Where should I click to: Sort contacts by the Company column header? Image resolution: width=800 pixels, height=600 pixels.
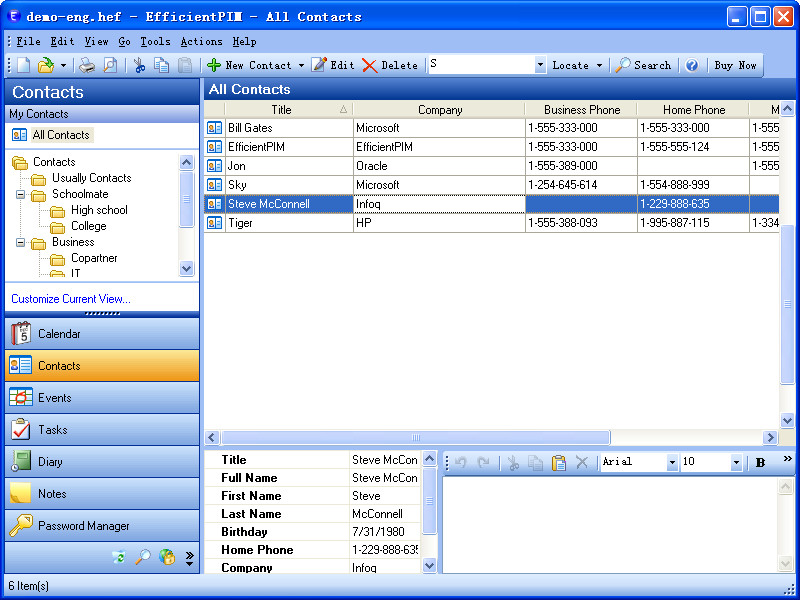(x=439, y=110)
